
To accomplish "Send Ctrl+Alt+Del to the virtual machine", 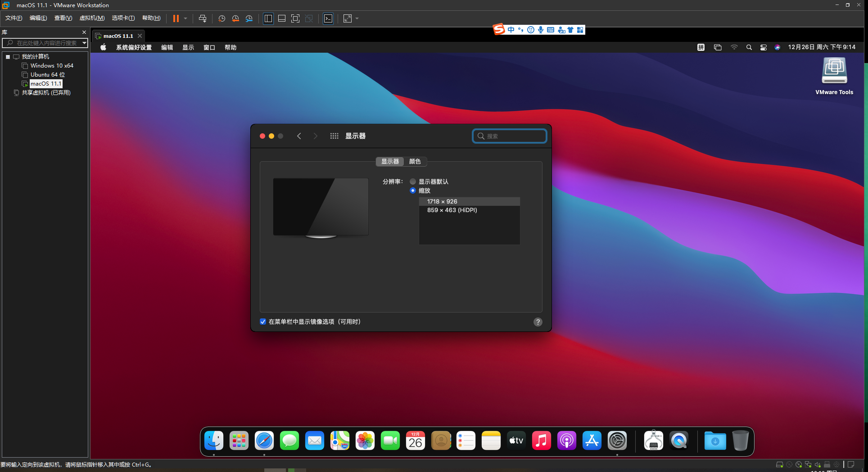I will (203, 18).
